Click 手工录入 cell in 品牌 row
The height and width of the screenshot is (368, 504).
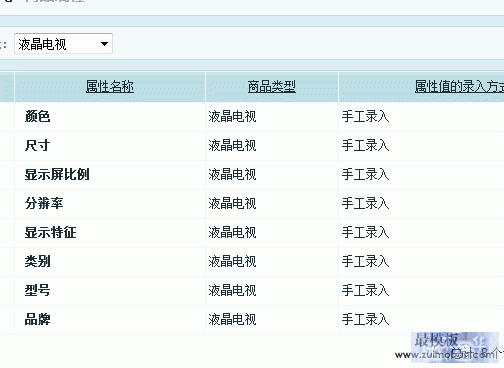(x=365, y=320)
